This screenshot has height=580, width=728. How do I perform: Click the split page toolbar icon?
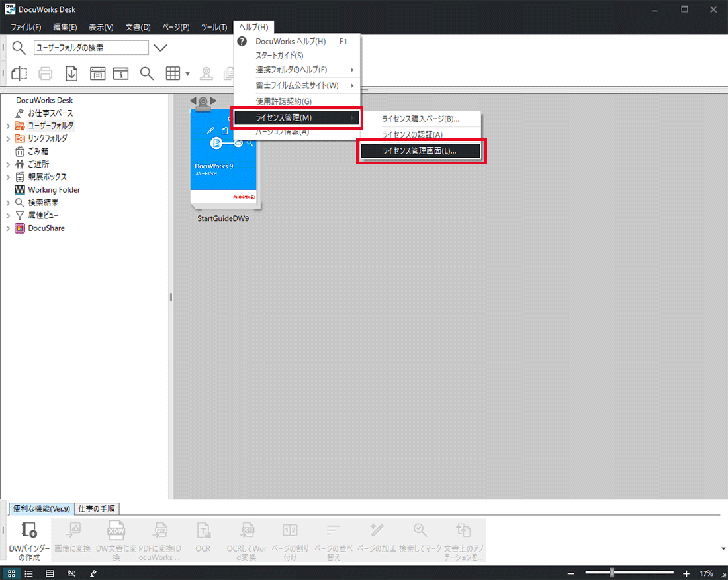pos(19,73)
